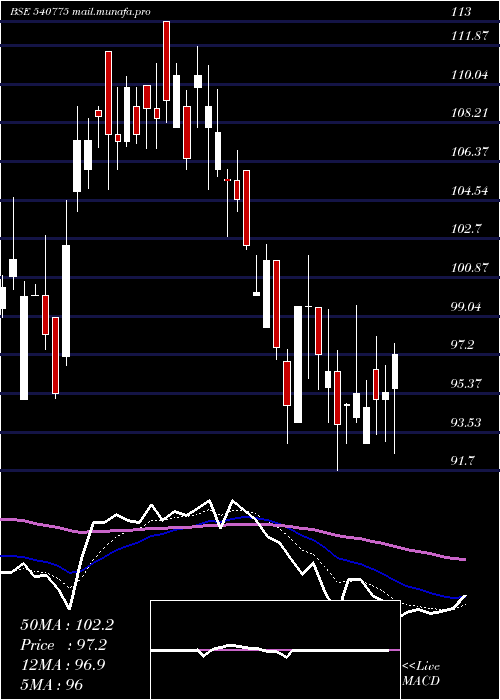Click the 'BSE 540775 mail.munafa.pro' title text
The width and height of the screenshot is (500, 700).
tap(80, 12)
